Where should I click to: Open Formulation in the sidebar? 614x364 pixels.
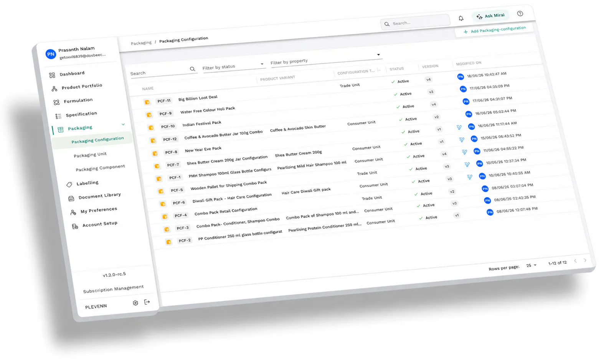coord(78,100)
